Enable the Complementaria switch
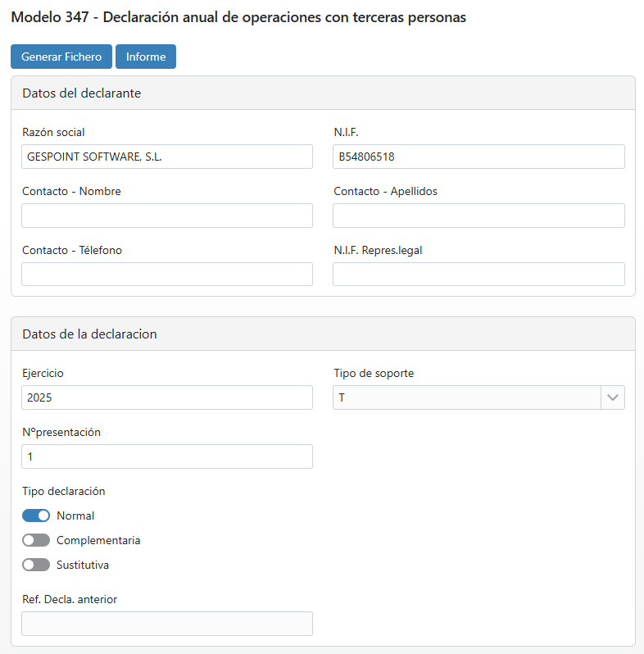644x654 pixels. click(36, 540)
